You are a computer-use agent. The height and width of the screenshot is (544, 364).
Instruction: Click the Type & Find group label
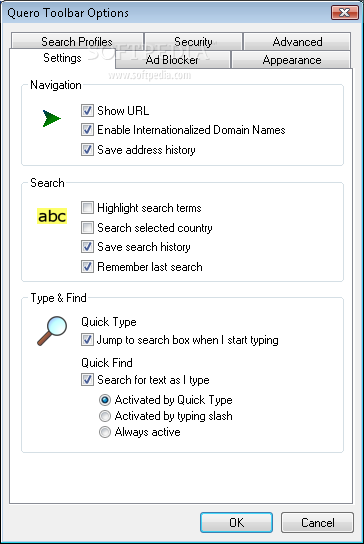pyautogui.click(x=58, y=298)
